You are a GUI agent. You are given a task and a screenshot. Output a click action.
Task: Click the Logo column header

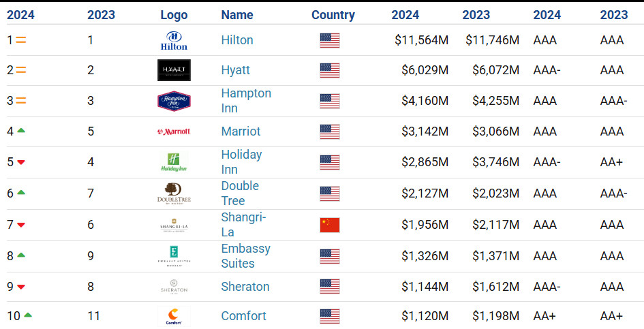point(174,15)
